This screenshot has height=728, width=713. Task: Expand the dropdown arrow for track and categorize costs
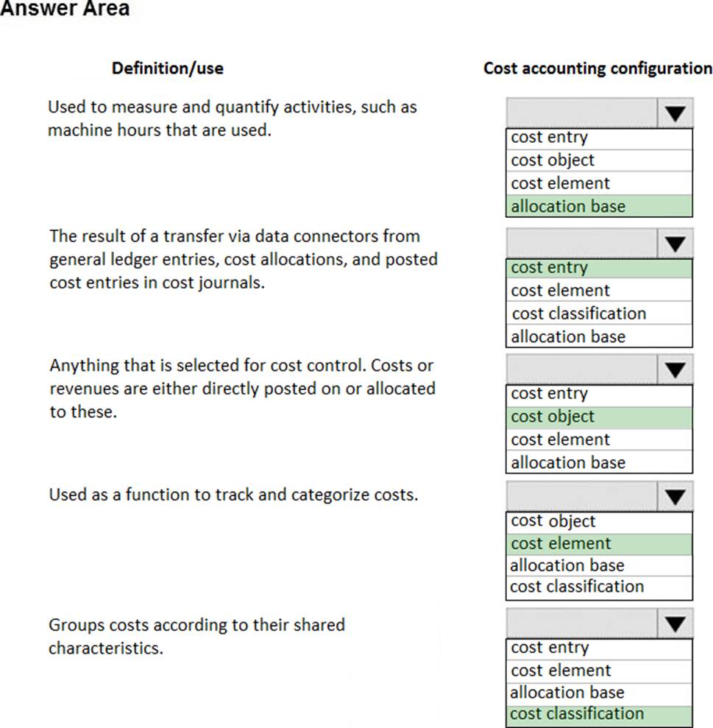(677, 496)
